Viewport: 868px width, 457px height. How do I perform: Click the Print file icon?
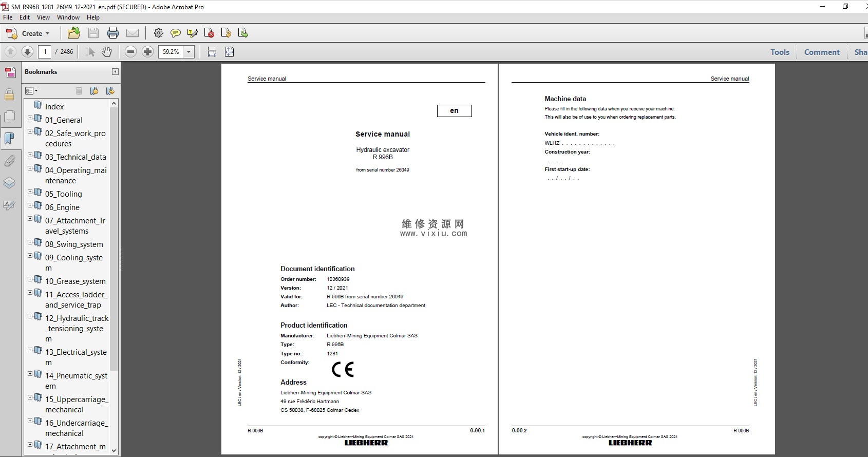(113, 33)
